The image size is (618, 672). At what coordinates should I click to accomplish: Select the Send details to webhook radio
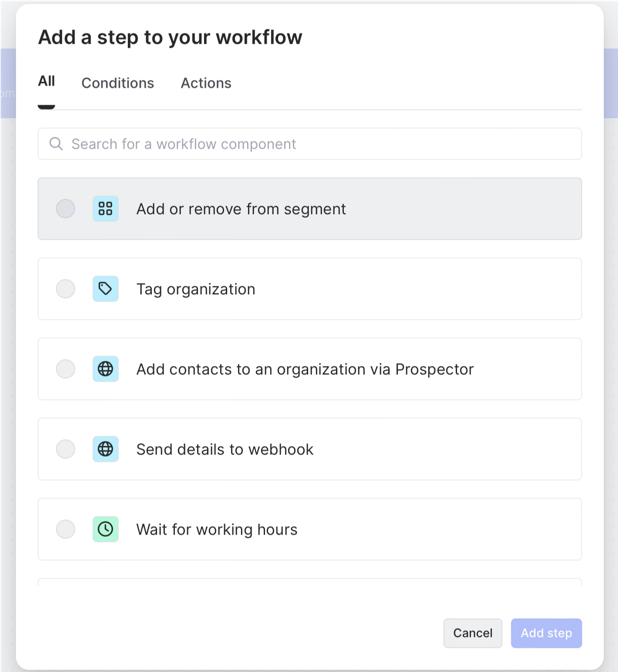tap(66, 449)
